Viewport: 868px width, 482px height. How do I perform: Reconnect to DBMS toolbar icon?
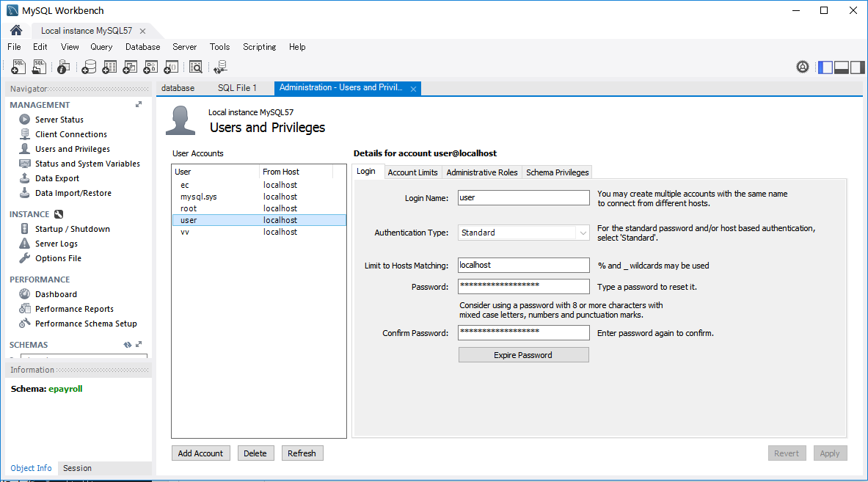coord(221,67)
